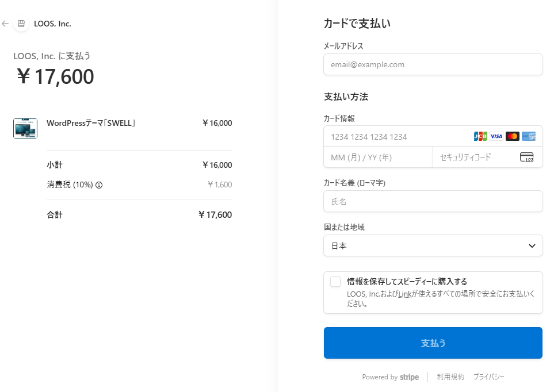Click the Mastercard brand icon
This screenshot has width=554, height=392.
[x=513, y=136]
